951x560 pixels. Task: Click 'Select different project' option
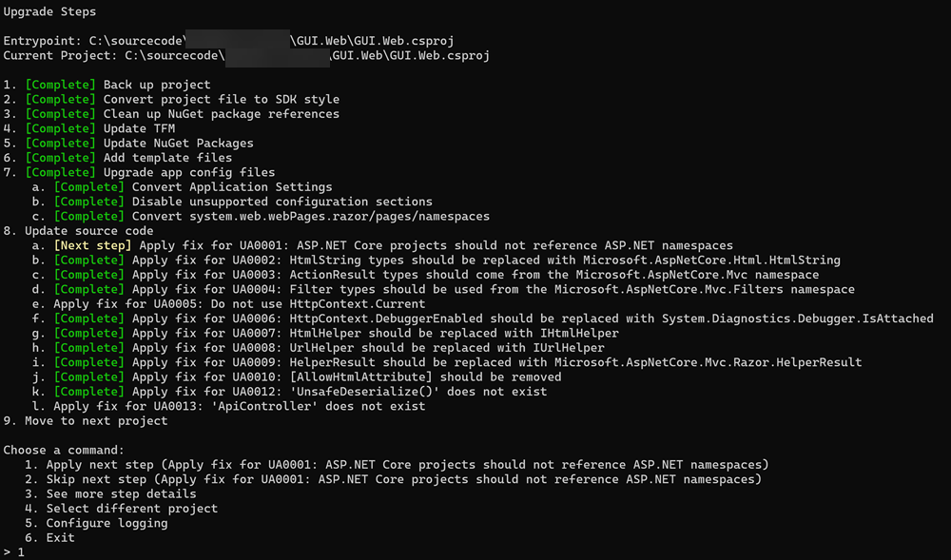click(122, 509)
